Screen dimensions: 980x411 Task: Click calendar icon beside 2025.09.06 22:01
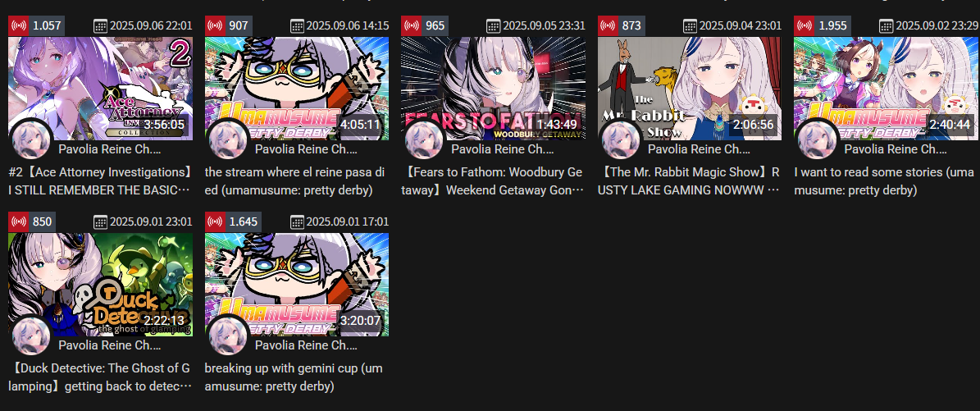pos(100,25)
